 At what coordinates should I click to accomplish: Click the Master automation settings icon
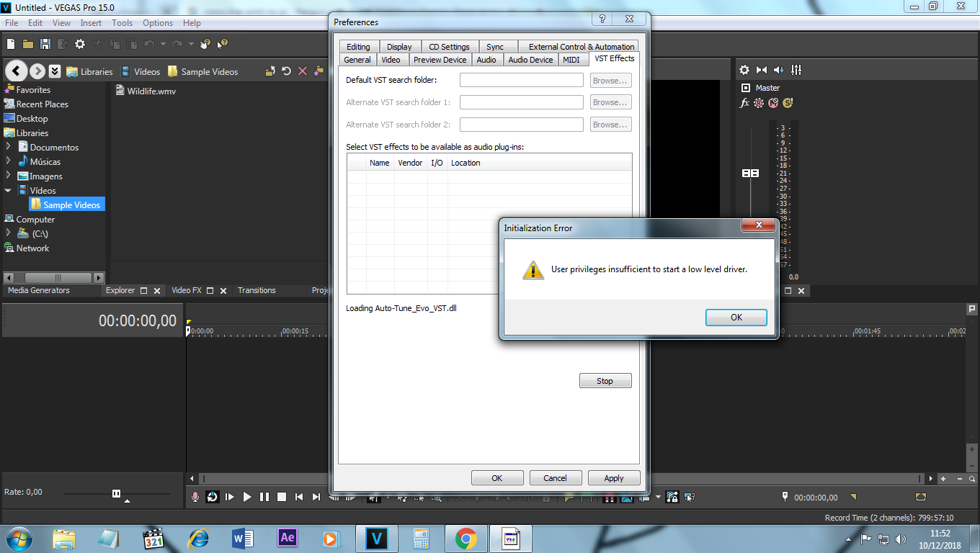point(759,103)
